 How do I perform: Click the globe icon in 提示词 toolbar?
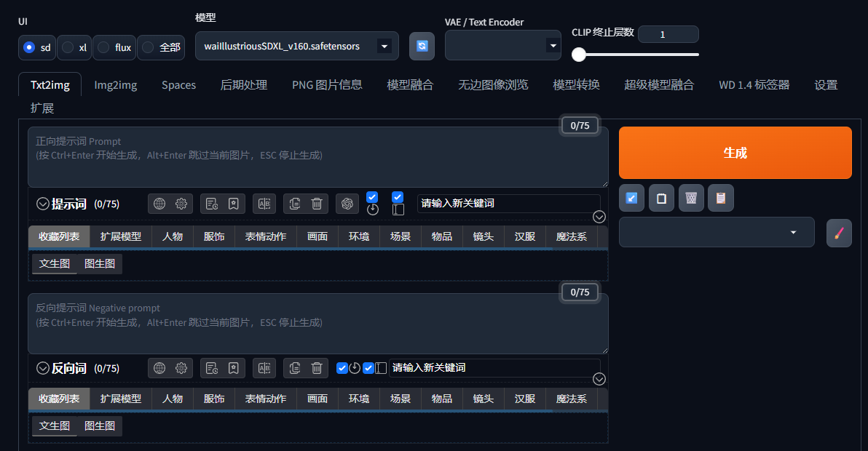click(x=160, y=204)
